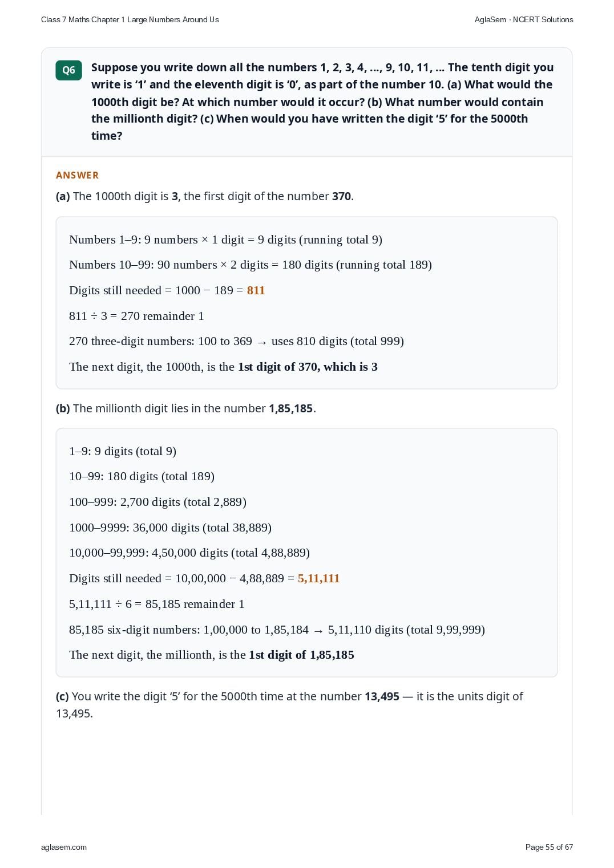The height and width of the screenshot is (868, 614).
Task: Click the '1st digit of 1,85,185' bold text
Action: tap(301, 655)
